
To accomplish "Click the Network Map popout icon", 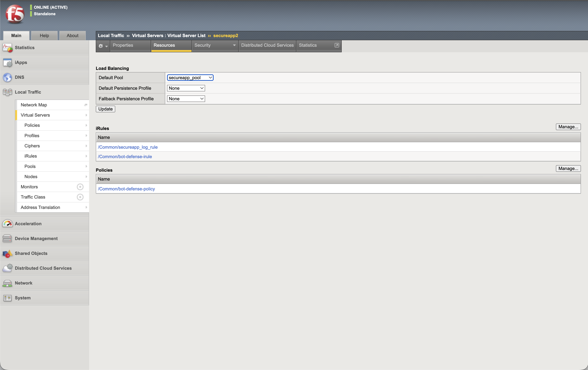I will click(x=86, y=105).
